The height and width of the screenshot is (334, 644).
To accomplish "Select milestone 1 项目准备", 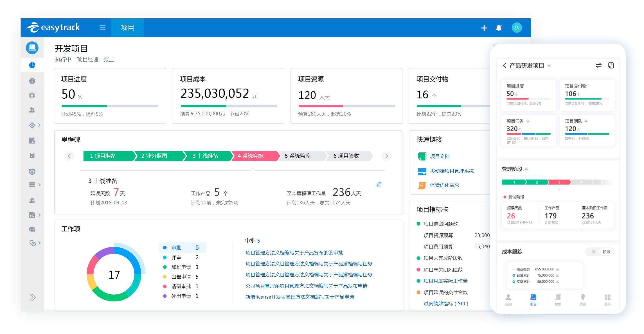I will (x=108, y=156).
